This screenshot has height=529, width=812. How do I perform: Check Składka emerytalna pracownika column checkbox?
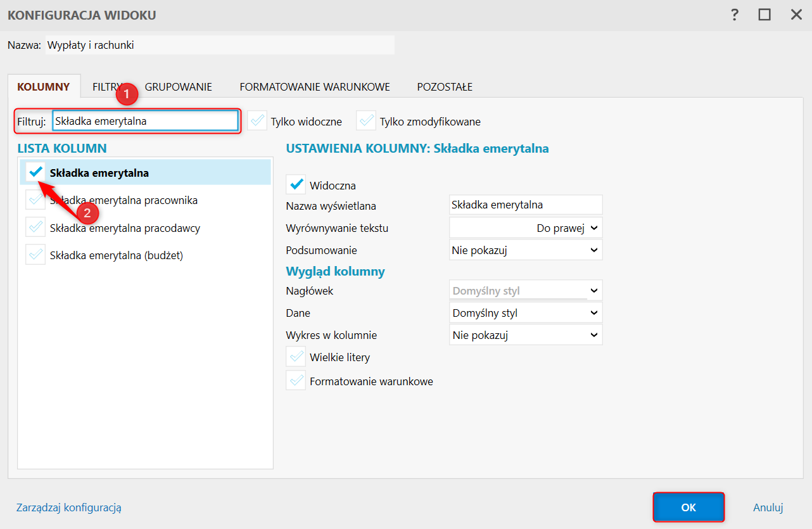[x=35, y=200]
